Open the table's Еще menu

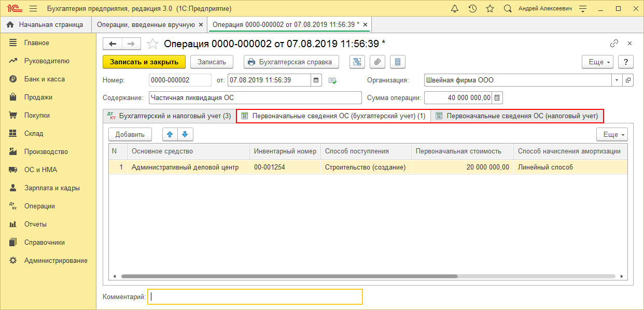(x=612, y=135)
